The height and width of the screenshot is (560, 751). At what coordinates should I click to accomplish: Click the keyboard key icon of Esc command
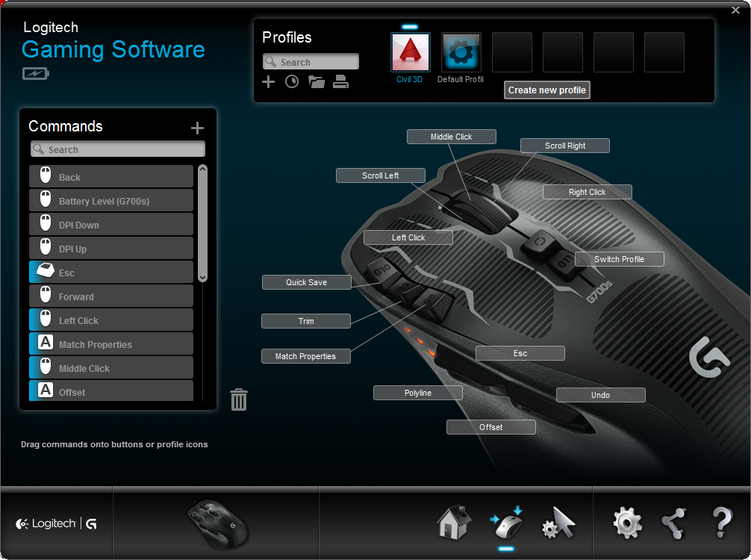pos(46,270)
